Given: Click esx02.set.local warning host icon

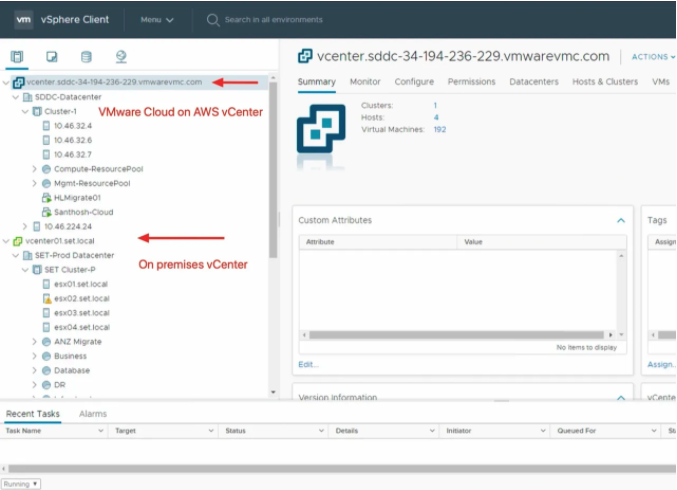Looking at the screenshot, I should (47, 298).
